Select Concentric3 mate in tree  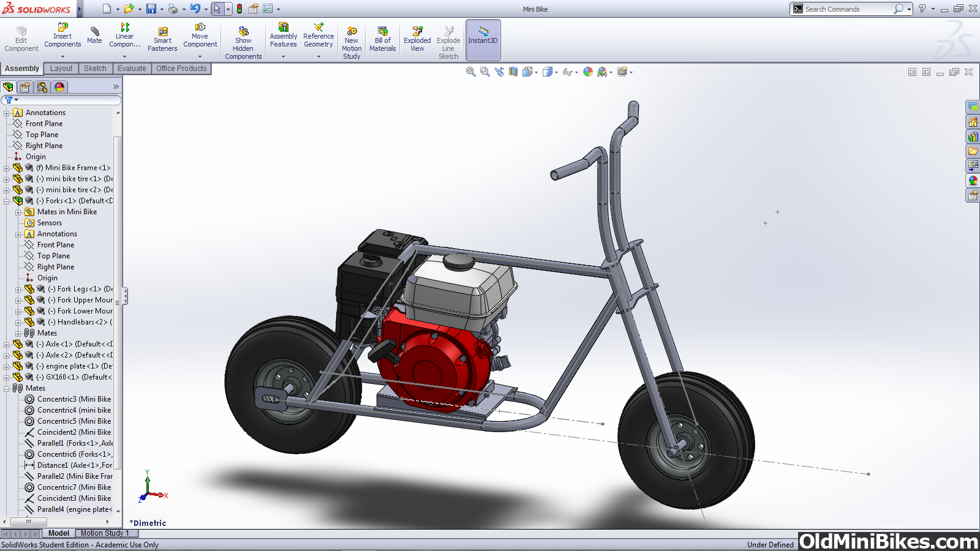(x=68, y=399)
